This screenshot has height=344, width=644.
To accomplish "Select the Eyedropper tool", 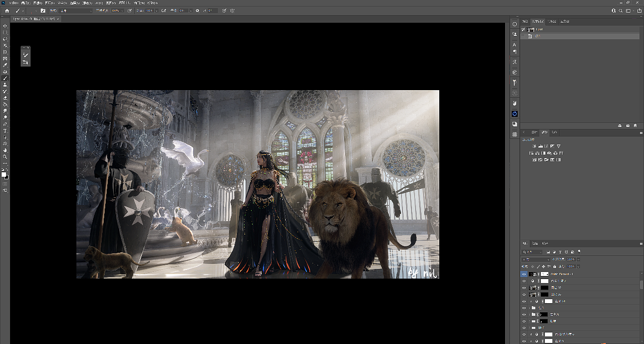I will point(5,64).
